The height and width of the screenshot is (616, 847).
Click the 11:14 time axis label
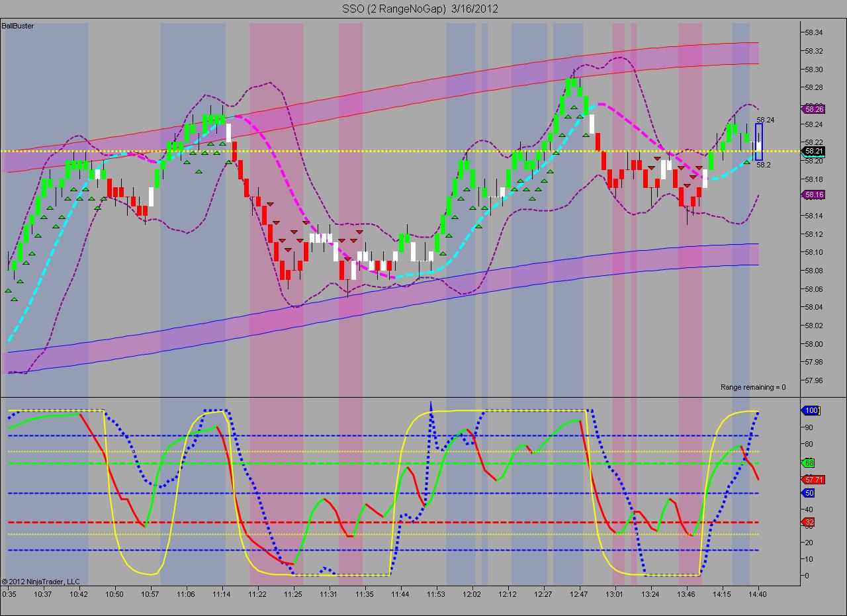[x=222, y=594]
